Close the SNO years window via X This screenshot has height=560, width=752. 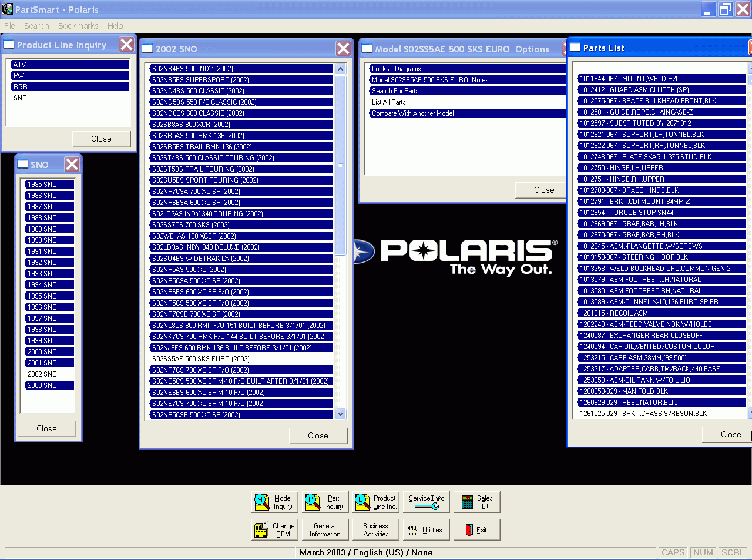tap(72, 165)
